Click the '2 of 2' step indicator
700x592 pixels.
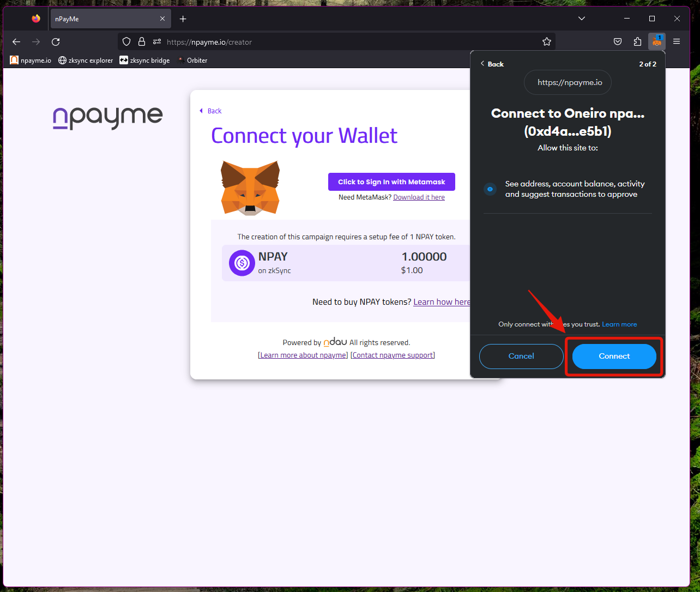click(648, 64)
